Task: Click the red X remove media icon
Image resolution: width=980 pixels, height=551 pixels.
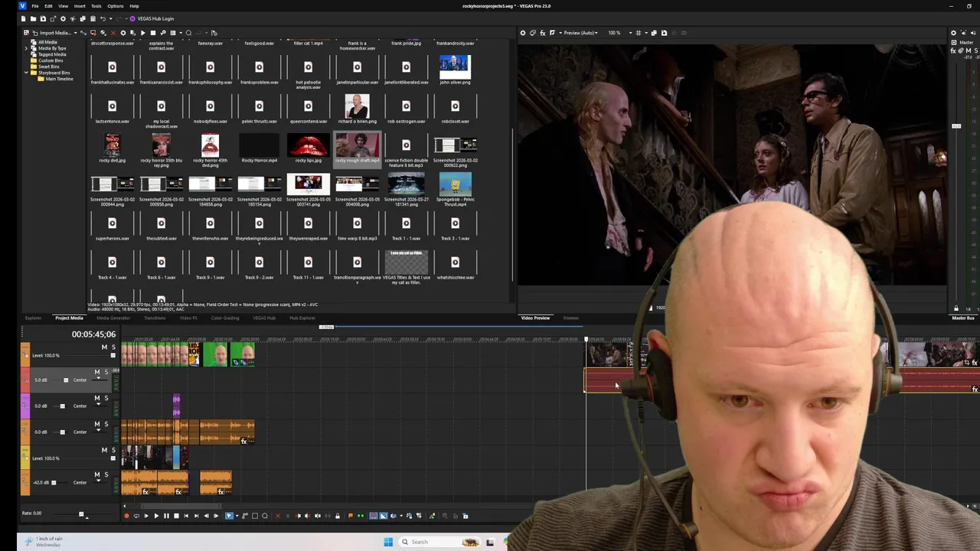Action: click(113, 33)
